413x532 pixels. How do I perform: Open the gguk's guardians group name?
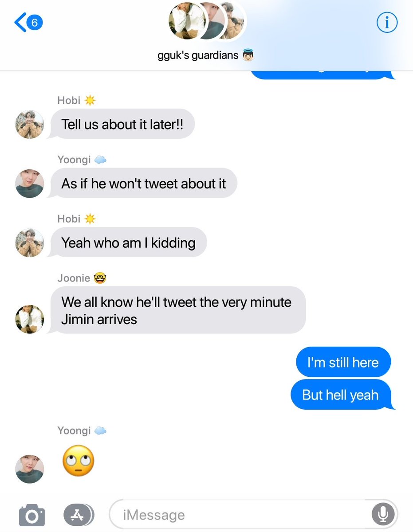(x=205, y=56)
